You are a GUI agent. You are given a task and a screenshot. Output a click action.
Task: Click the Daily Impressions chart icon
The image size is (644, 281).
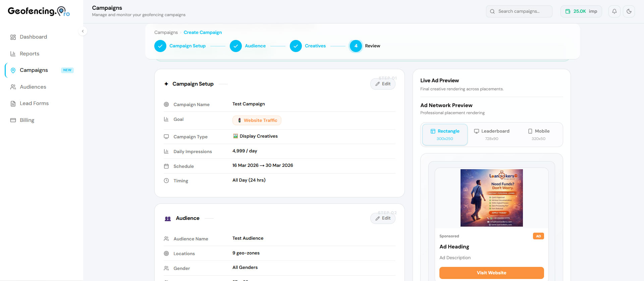(x=166, y=151)
